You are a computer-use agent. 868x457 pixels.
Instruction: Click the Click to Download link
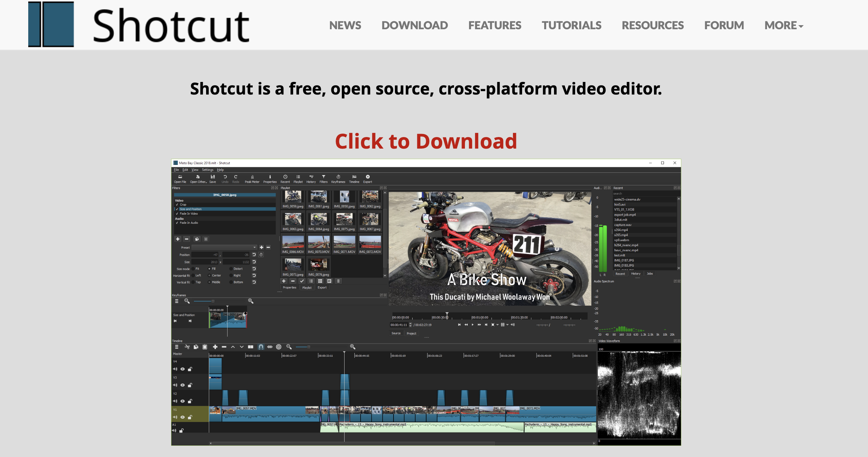click(426, 141)
